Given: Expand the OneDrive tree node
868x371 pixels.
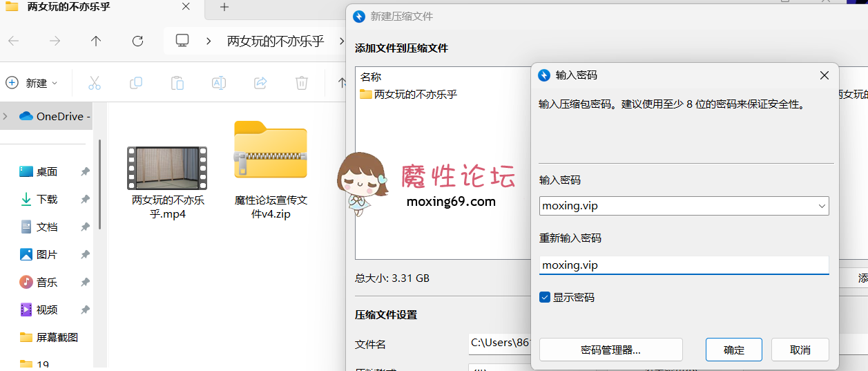Looking at the screenshot, I should (6, 116).
